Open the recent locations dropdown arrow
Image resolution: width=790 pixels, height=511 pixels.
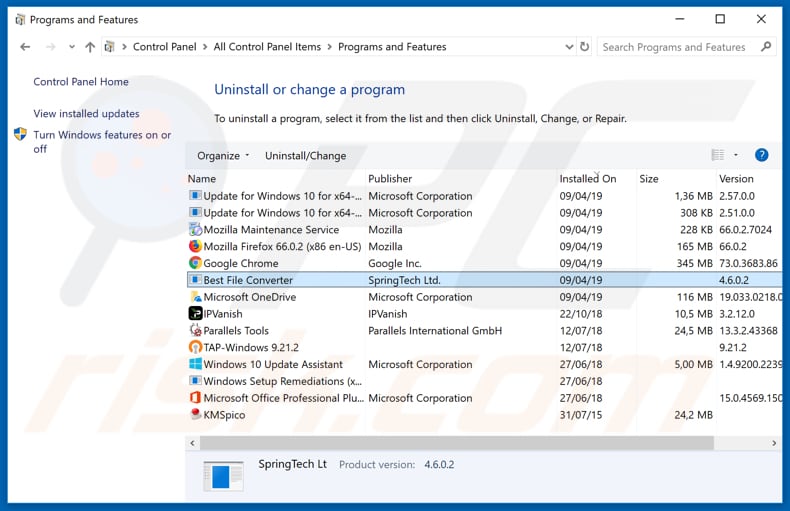point(72,47)
